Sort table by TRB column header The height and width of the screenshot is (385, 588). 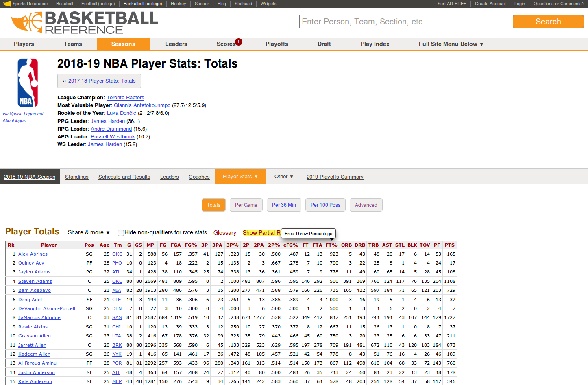tap(374, 245)
